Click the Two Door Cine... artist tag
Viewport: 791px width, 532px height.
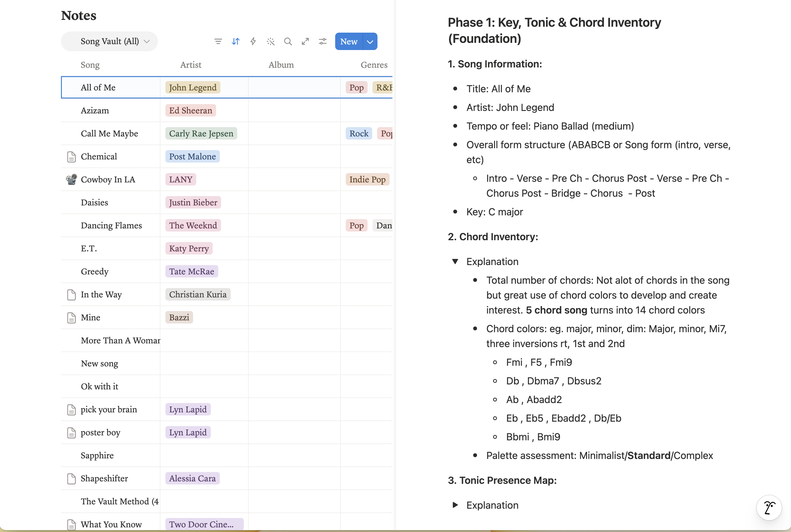click(x=204, y=525)
